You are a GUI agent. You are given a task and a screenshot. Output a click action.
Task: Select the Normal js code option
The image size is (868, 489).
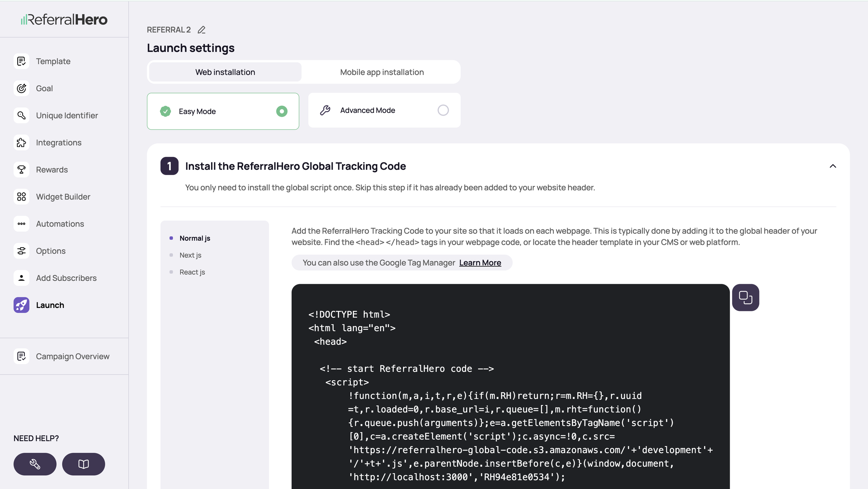click(195, 238)
